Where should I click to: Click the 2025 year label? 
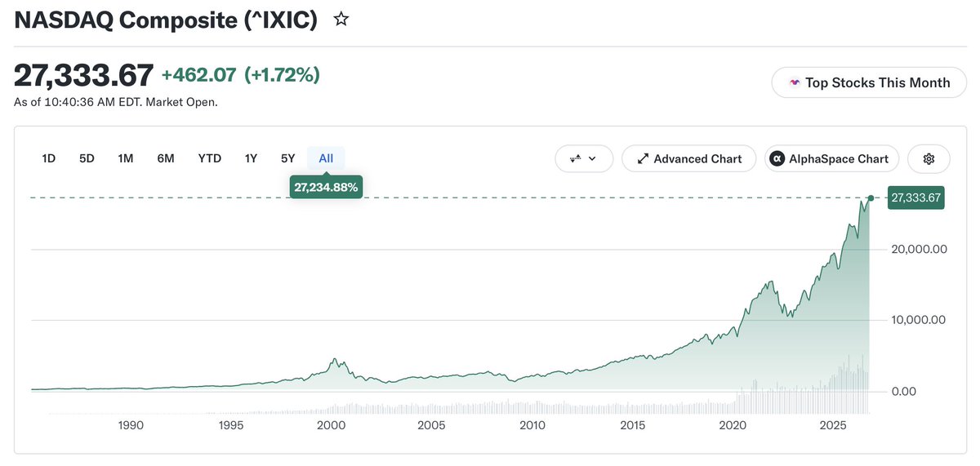[833, 425]
